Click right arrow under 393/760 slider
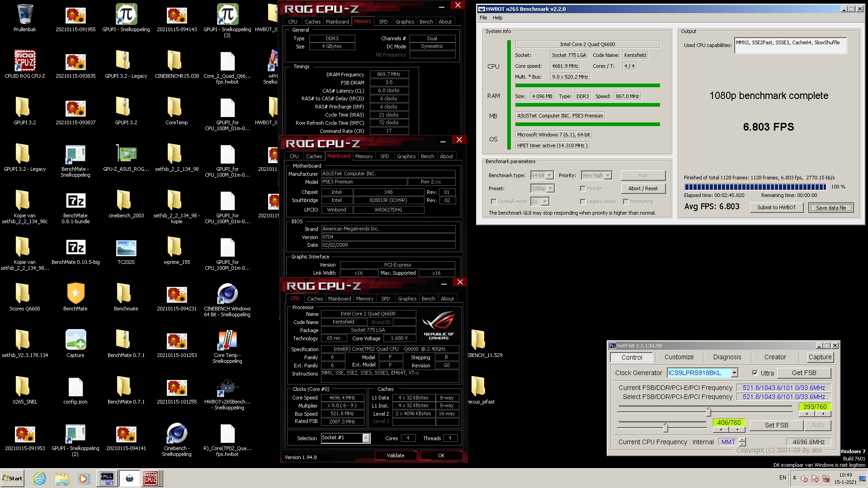The height and width of the screenshot is (488, 868). coord(823,414)
